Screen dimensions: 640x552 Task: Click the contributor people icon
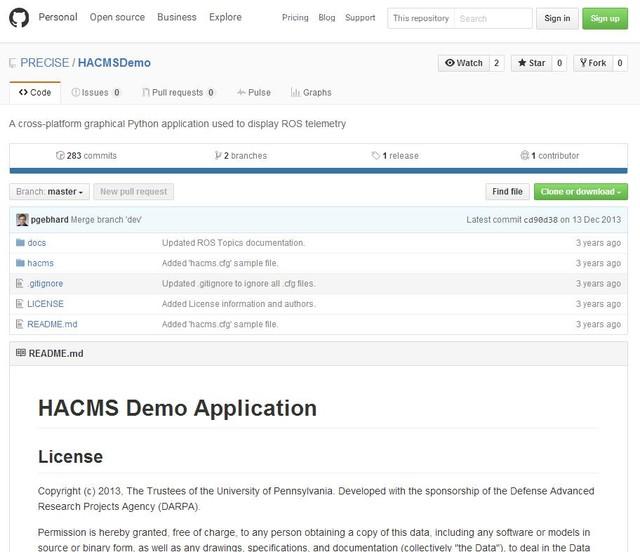pyautogui.click(x=524, y=156)
